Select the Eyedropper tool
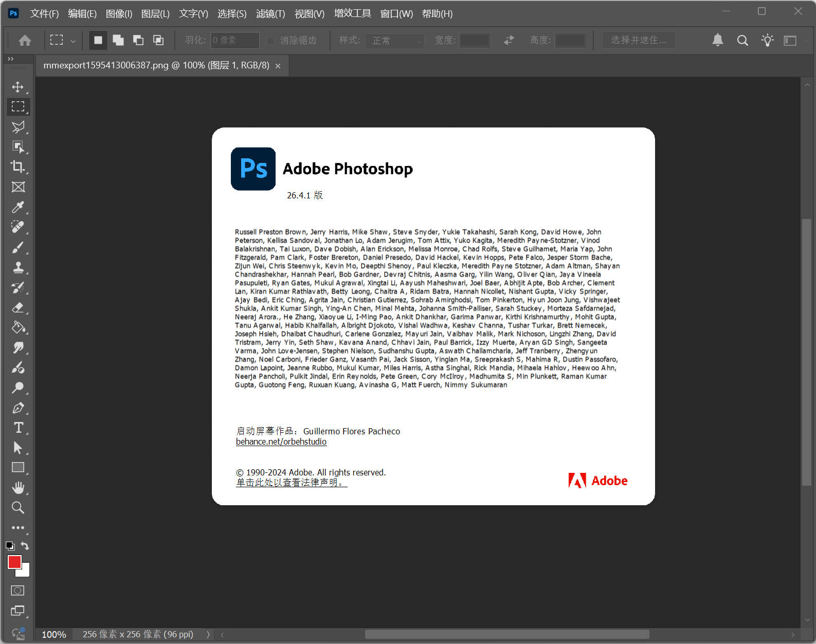Viewport: 816px width, 644px height. [x=18, y=207]
